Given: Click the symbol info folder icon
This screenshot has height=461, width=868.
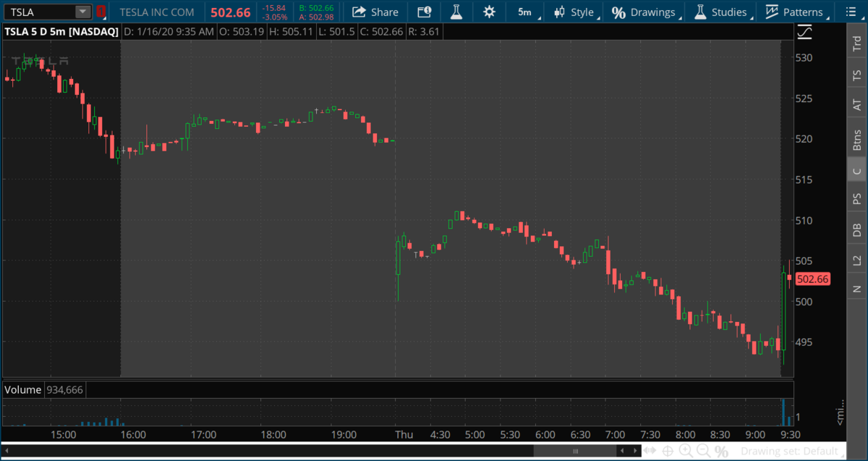Looking at the screenshot, I should pos(424,12).
